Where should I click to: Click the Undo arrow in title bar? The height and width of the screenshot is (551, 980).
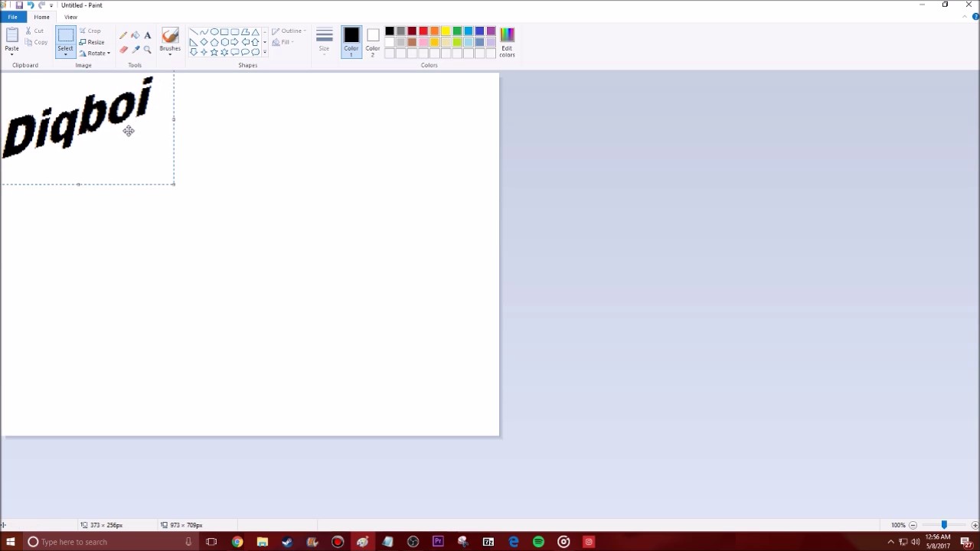(x=31, y=5)
